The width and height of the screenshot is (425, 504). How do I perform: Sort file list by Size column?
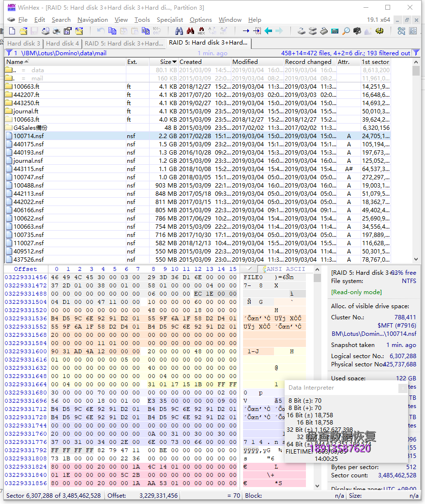[164, 62]
